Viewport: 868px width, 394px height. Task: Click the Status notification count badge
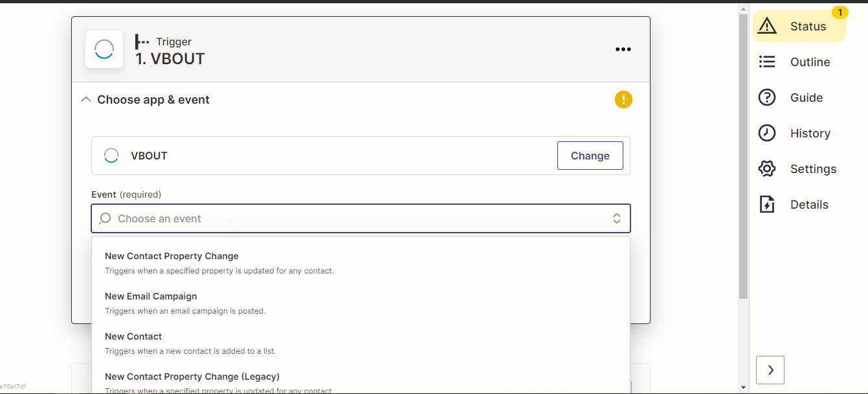tap(840, 12)
